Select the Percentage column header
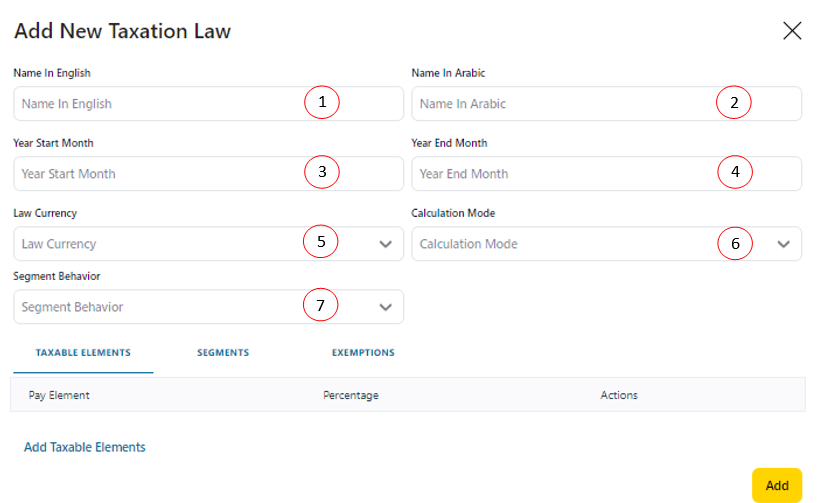Viewport: 819px width, 503px height. (x=351, y=395)
